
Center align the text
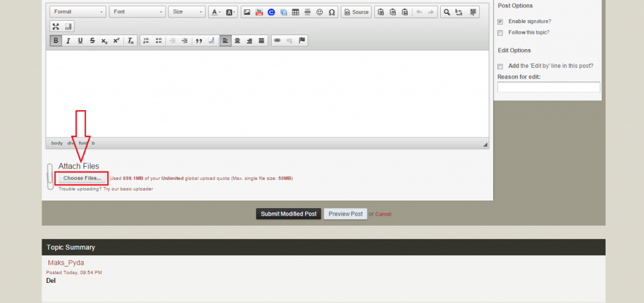[237, 40]
